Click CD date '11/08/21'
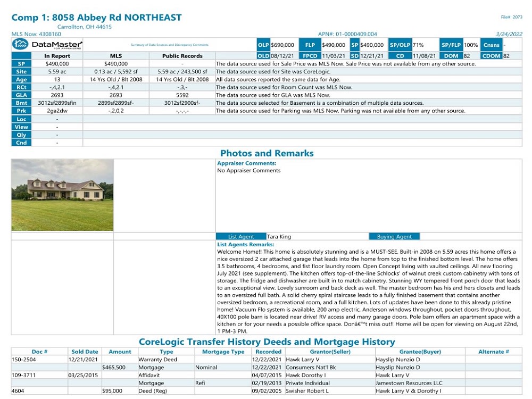 (x=424, y=56)
